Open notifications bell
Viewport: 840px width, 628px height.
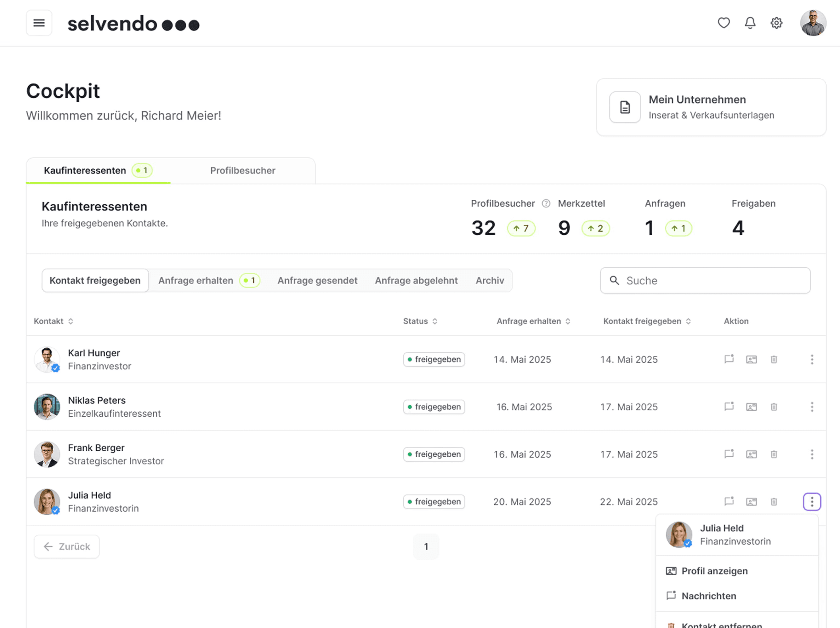pos(750,23)
